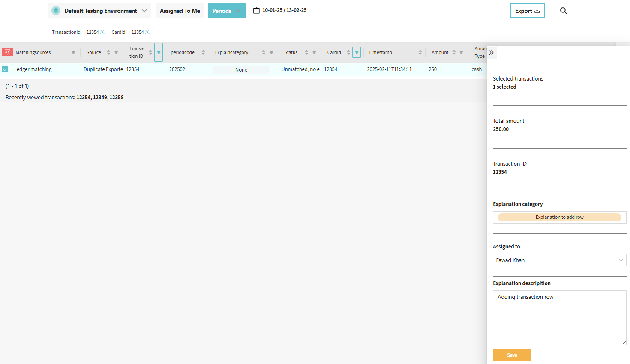This screenshot has width=630, height=364.
Task: Open Amount column filter funnel
Action: coord(461,52)
